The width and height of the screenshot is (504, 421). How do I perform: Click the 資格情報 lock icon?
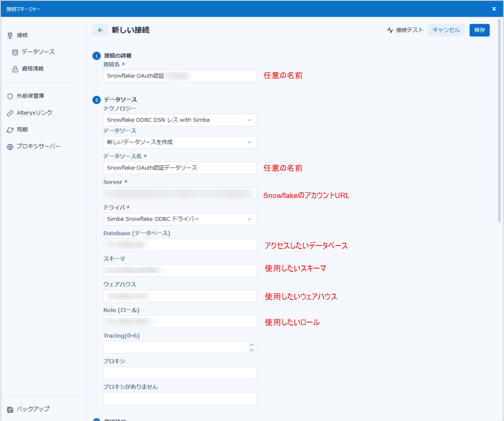coord(15,69)
